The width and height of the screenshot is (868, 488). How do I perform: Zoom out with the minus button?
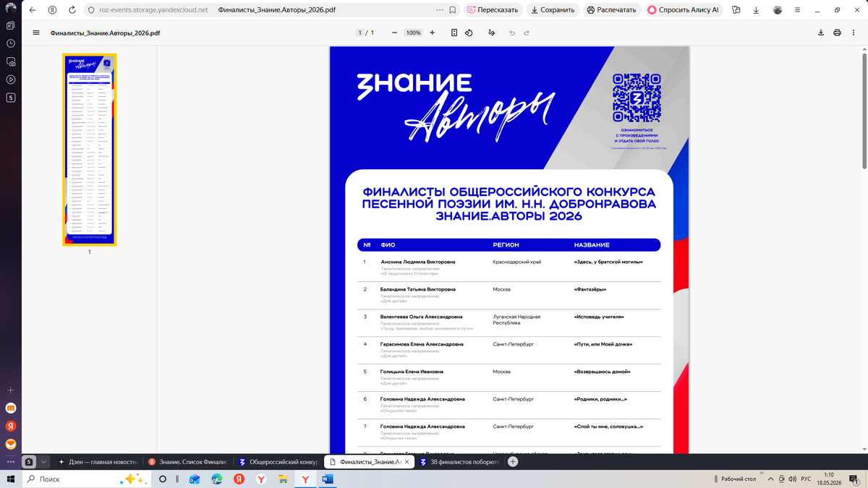pos(394,33)
